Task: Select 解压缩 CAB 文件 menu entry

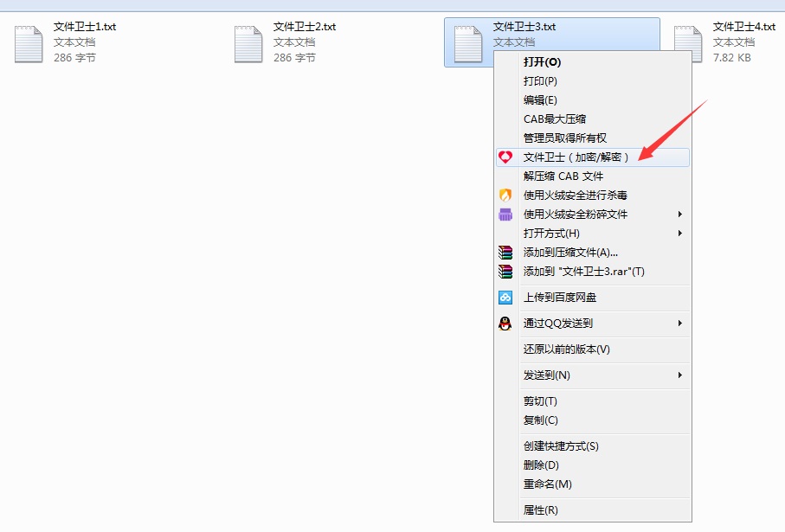Action: [592, 176]
